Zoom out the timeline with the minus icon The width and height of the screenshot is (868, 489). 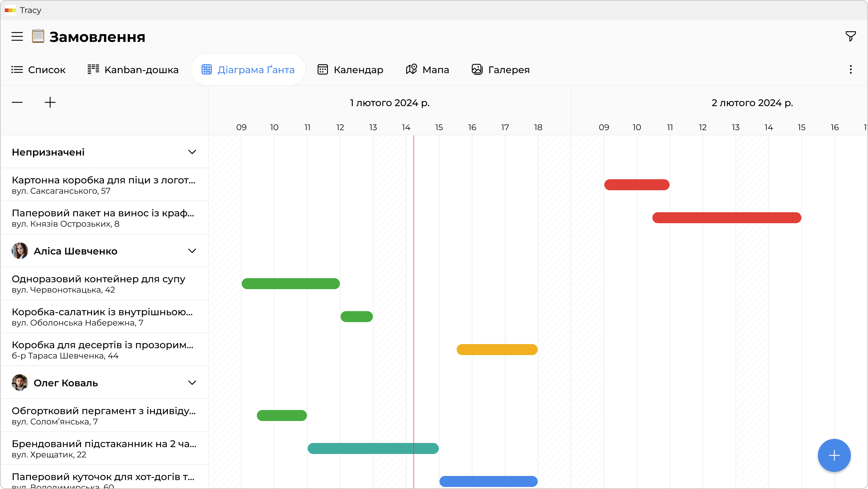click(17, 102)
